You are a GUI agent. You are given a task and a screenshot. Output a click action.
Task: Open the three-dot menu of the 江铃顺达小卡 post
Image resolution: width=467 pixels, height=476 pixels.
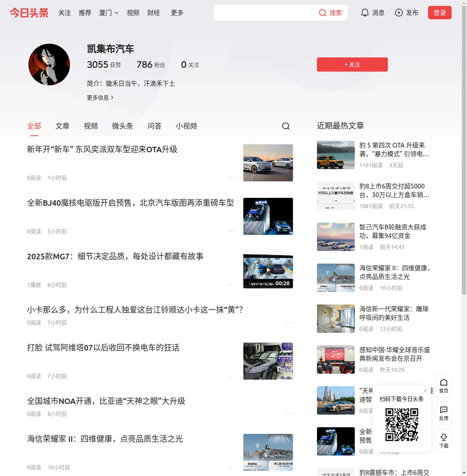[x=289, y=323]
